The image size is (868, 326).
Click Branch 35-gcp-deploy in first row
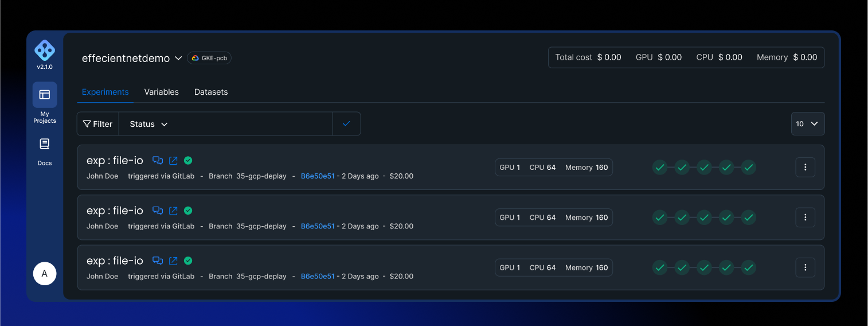click(248, 176)
